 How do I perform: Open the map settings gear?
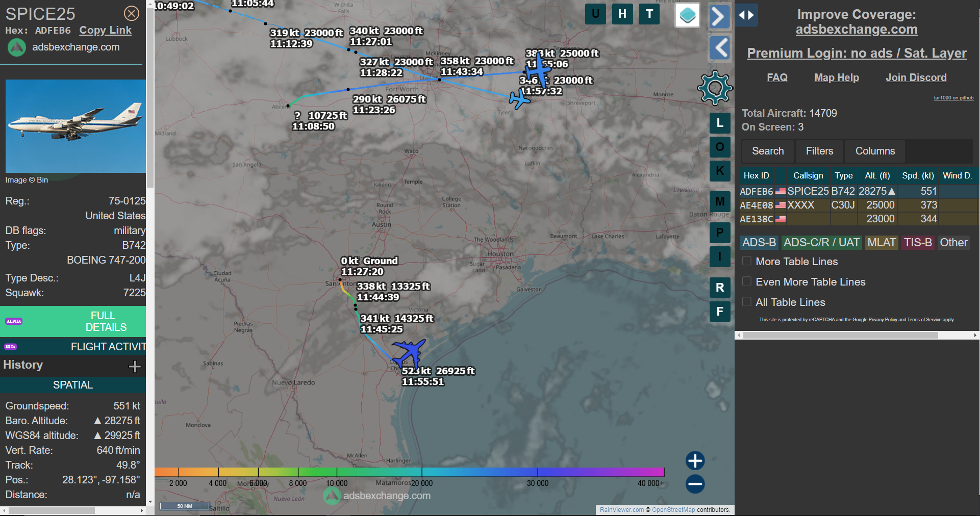pyautogui.click(x=715, y=88)
